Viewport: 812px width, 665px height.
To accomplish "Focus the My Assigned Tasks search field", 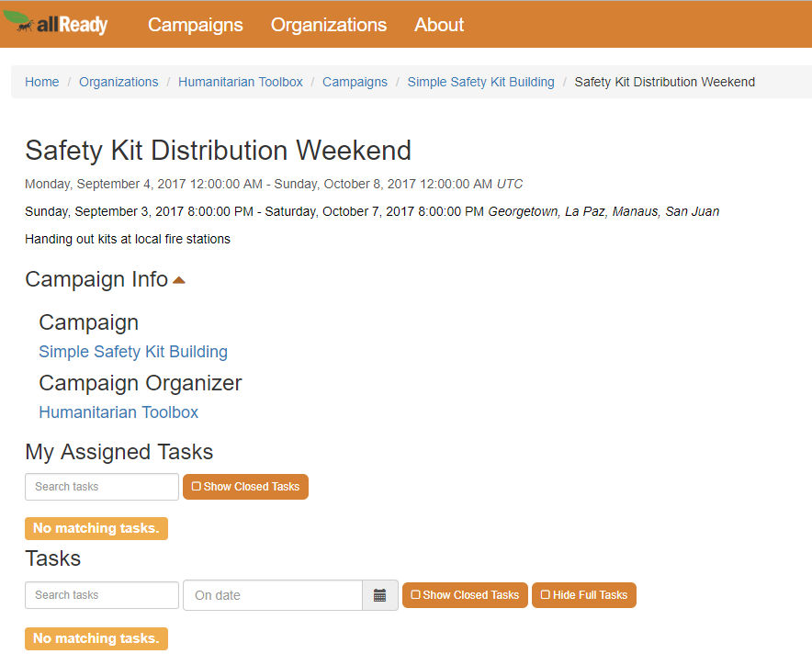I will coord(102,487).
